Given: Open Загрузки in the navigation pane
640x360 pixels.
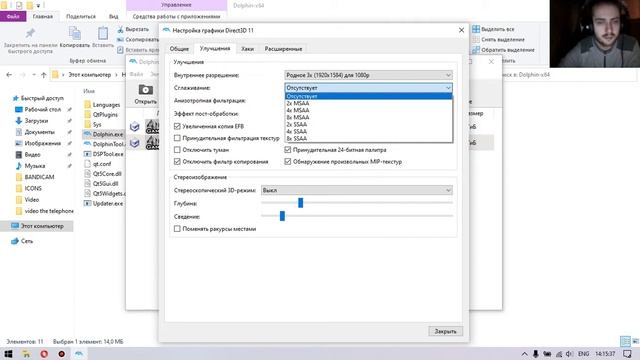Looking at the screenshot, I should point(31,121).
